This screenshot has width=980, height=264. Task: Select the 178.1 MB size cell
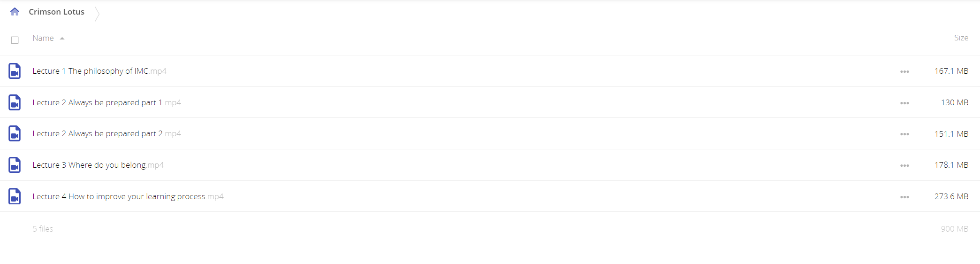tap(951, 165)
